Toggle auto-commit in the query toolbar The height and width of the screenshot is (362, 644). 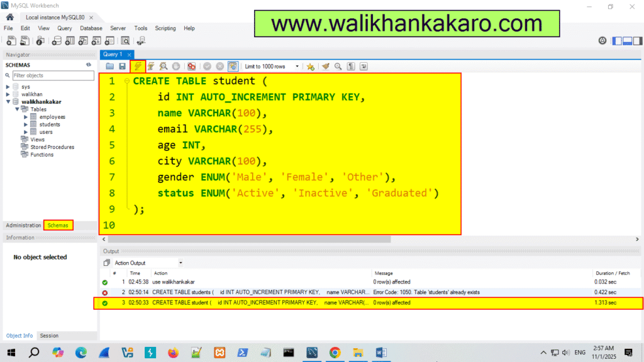pos(233,66)
